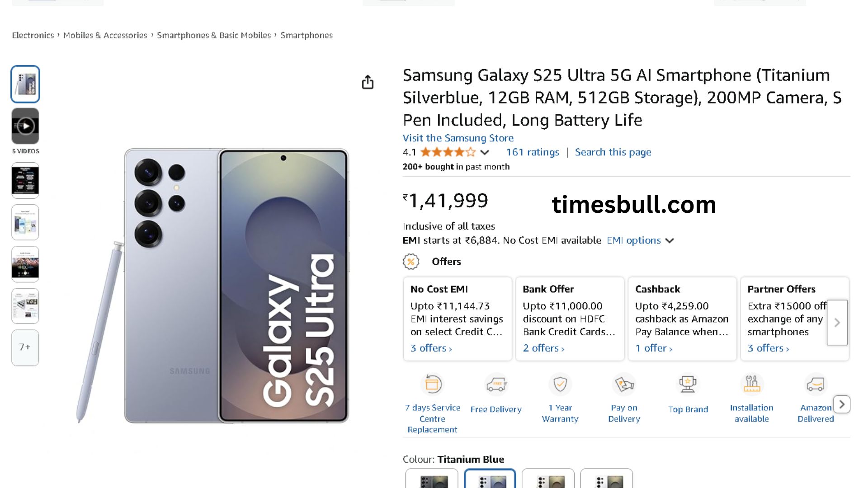Screen dimensions: 868x488
Task: Open the 7+ more images thumbnail
Action: [25, 347]
